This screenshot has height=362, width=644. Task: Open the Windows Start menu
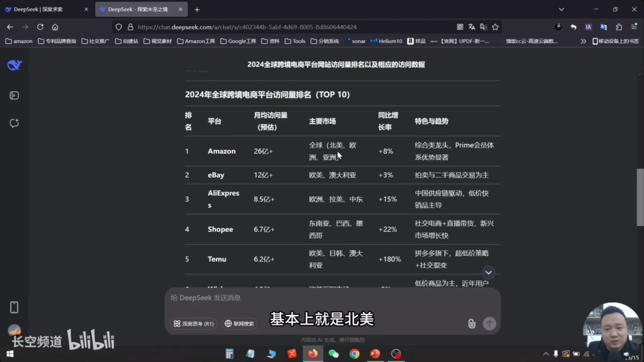[10, 354]
